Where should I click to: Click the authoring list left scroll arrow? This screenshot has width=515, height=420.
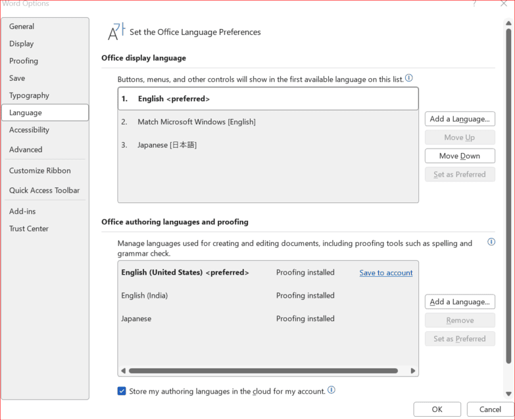123,371
